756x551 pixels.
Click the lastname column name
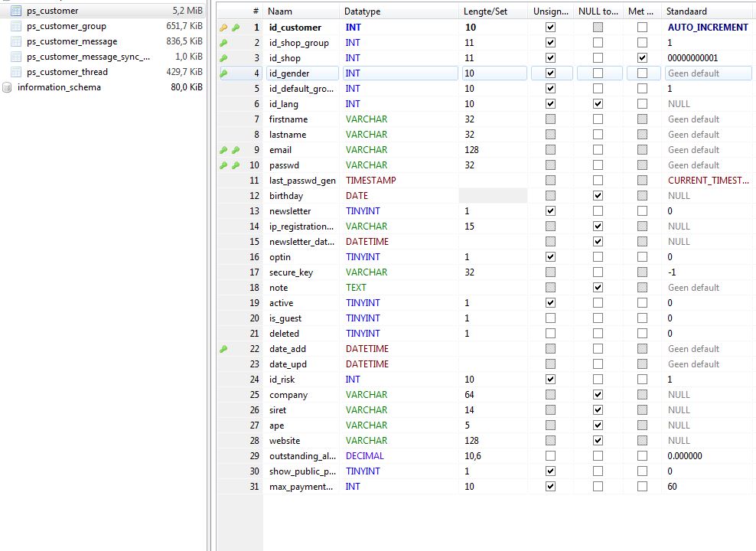[x=288, y=135]
